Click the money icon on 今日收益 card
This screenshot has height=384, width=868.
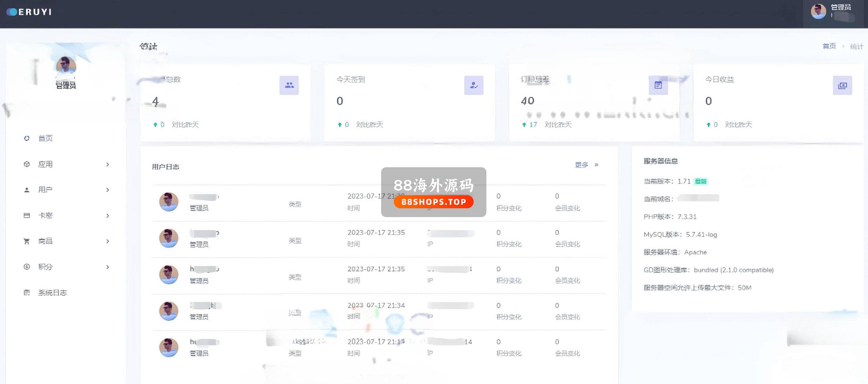click(x=842, y=85)
